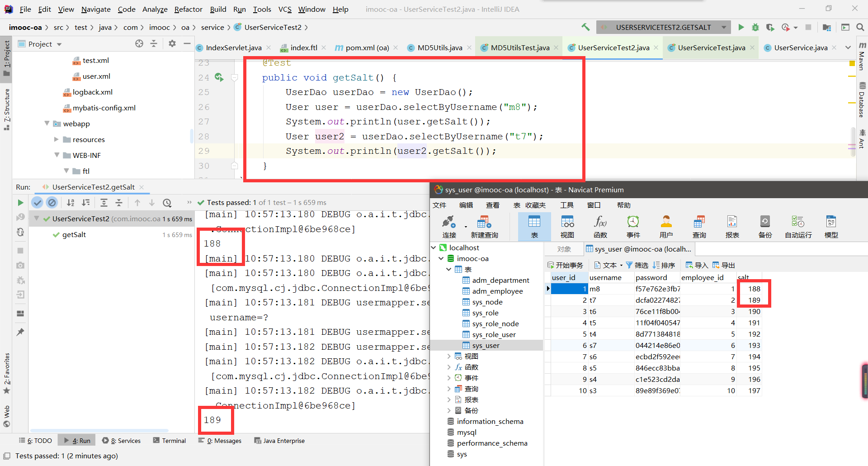
Task: Toggle show ignored tests button
Action: (x=52, y=203)
